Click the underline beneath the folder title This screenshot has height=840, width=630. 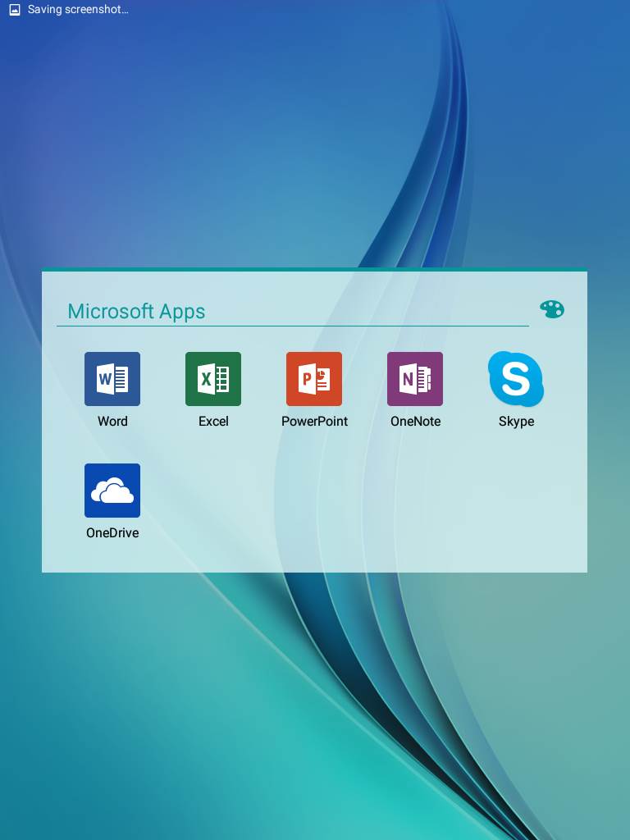(x=292, y=326)
